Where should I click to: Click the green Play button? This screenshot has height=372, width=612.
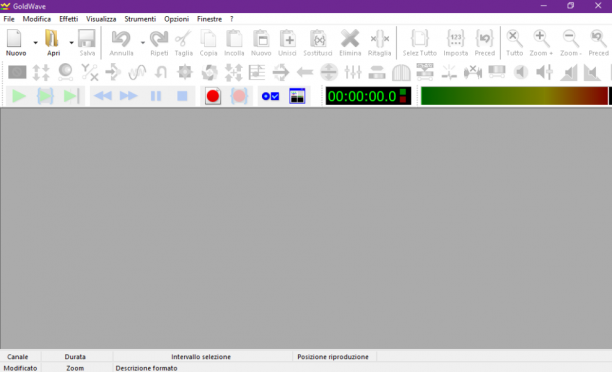(x=18, y=96)
